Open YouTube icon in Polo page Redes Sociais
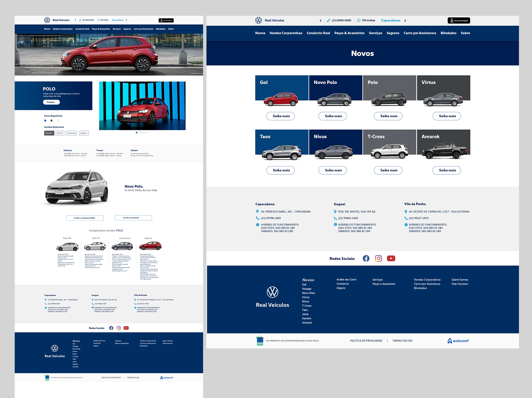 126,328
